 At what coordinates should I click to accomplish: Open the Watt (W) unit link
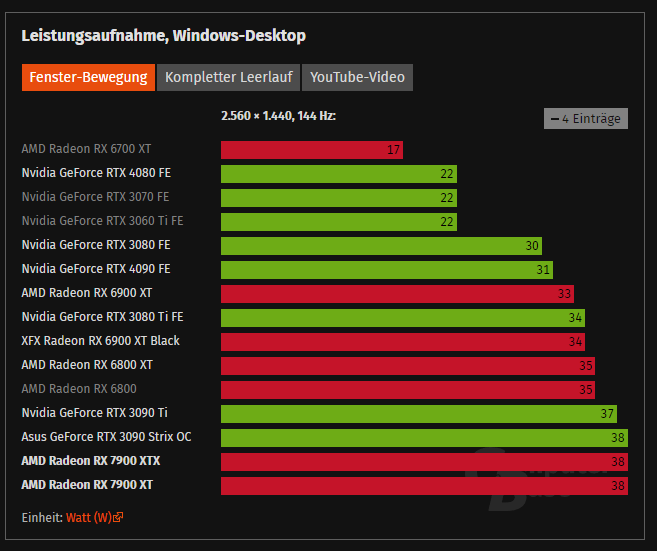(x=89, y=517)
